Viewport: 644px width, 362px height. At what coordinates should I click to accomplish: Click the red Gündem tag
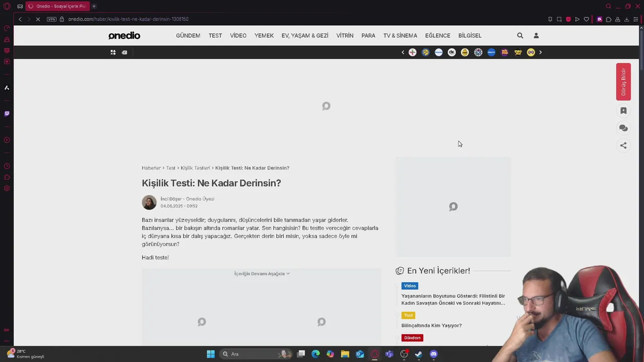point(412,338)
